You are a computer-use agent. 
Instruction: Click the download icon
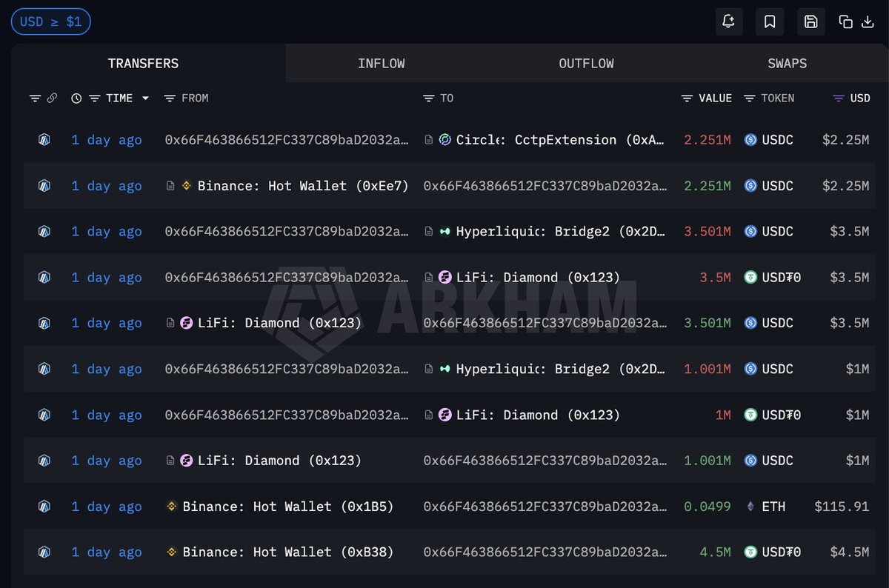tap(868, 21)
